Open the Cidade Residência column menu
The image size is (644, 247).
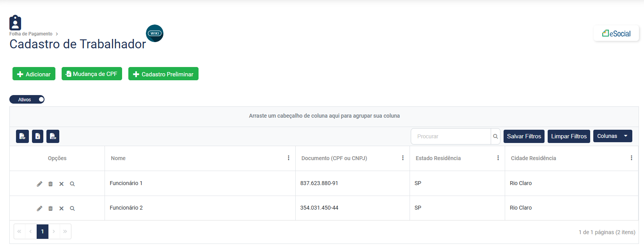[632, 158]
